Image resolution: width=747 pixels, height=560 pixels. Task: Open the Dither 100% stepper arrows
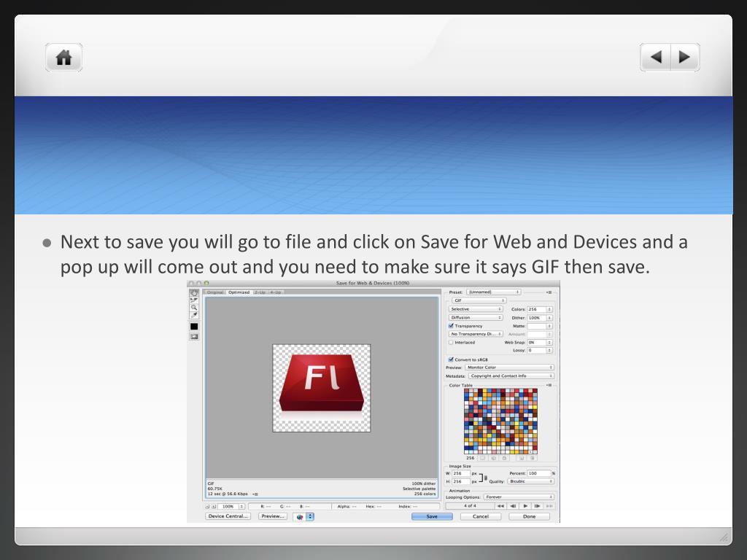point(549,318)
